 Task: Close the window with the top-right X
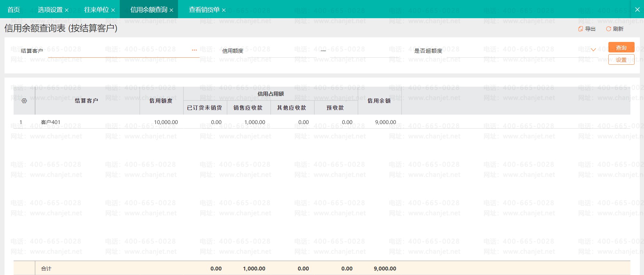pos(637,9)
